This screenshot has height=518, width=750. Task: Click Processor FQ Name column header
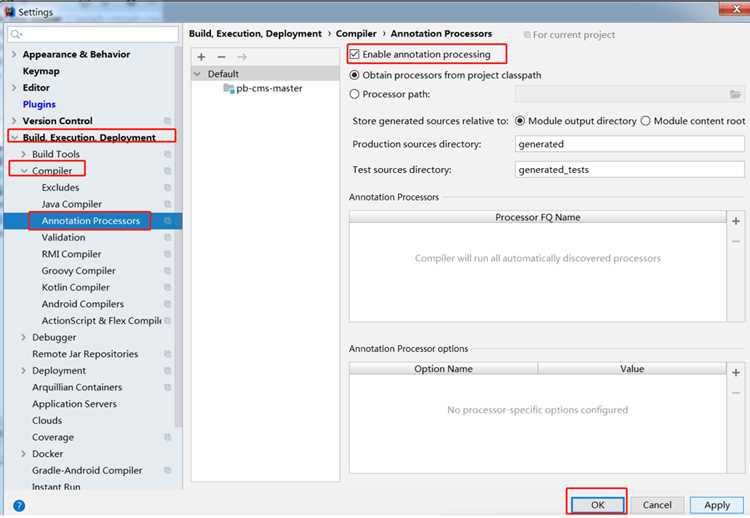coord(538,217)
